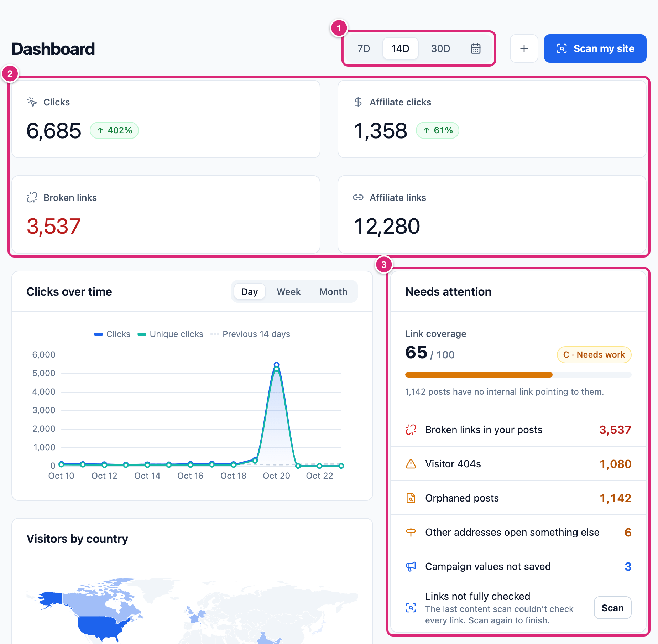
Task: Click the 65 / 100 coverage score
Action: coord(430,353)
